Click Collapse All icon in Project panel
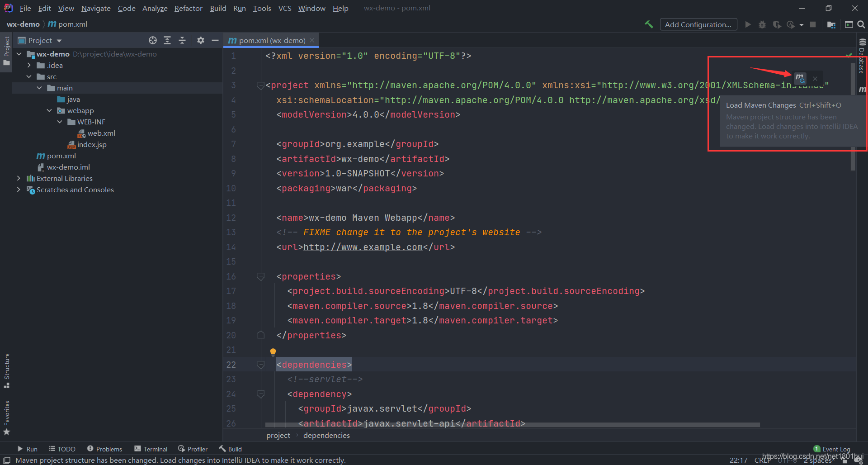Screen dimensions: 868x465 (182, 40)
